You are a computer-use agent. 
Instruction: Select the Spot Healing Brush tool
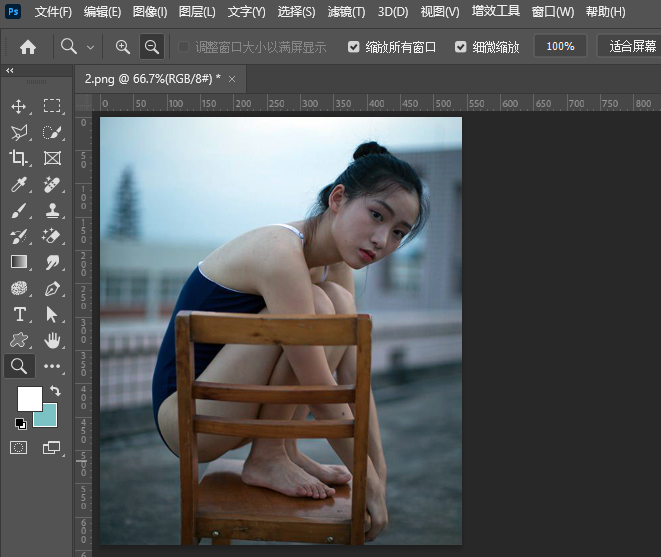pos(52,184)
